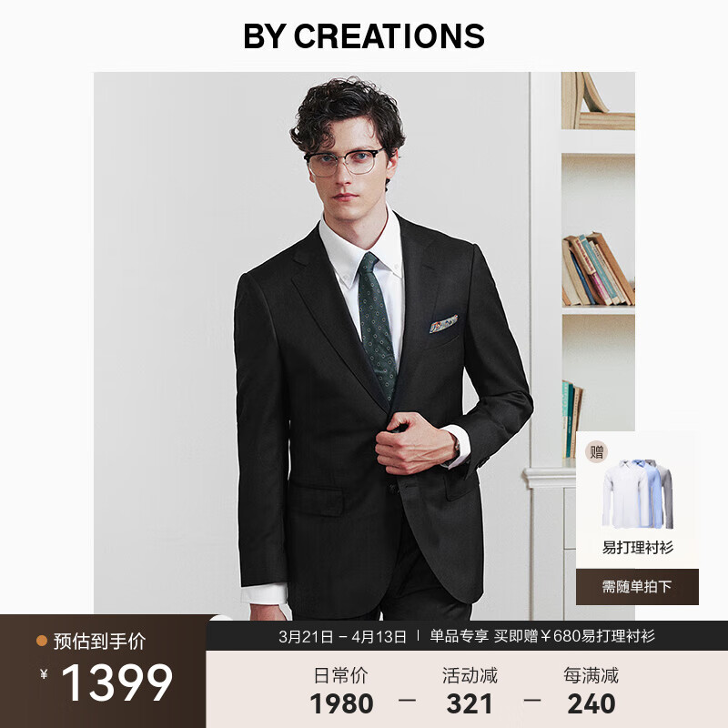The image size is (728, 728).
Task: Click the 单品专享 买即赠¥680易打理衬衫 promo text
Action: [541, 636]
